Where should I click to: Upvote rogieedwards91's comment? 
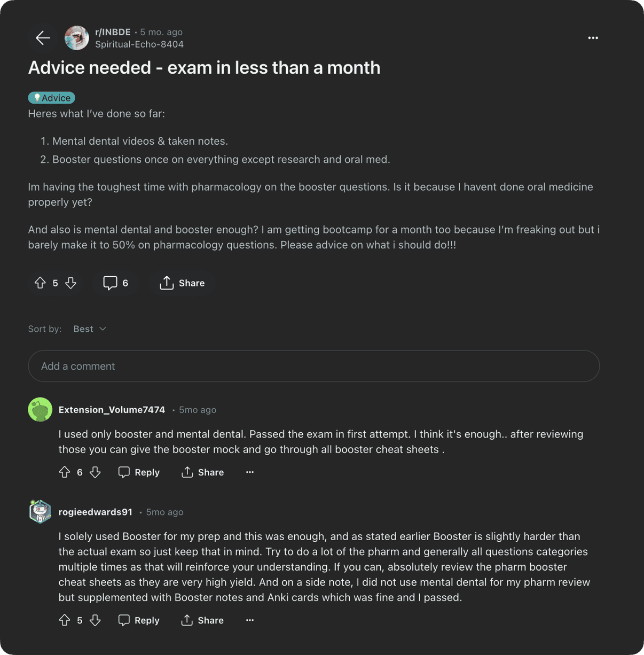(x=65, y=620)
